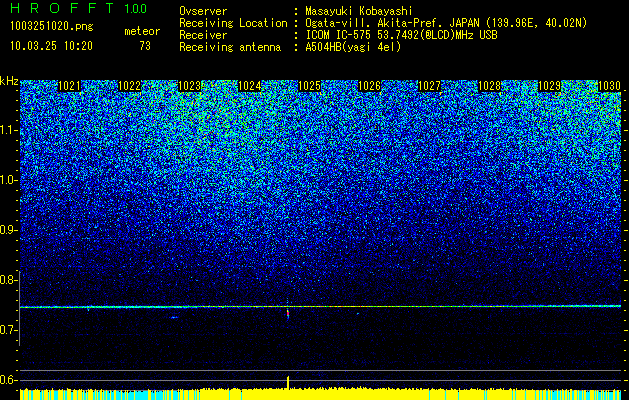629x400 pixels.
Task: Click the 1023 time marker
Action: click(x=189, y=86)
